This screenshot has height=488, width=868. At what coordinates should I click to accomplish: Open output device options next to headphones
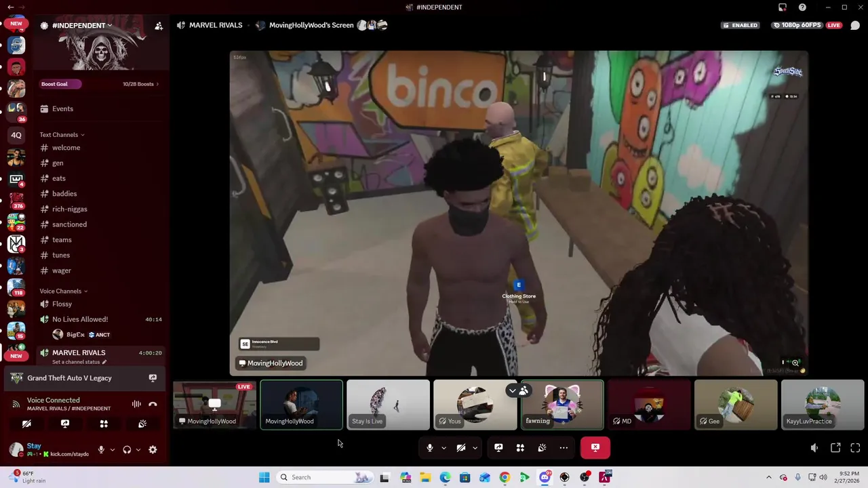138,449
